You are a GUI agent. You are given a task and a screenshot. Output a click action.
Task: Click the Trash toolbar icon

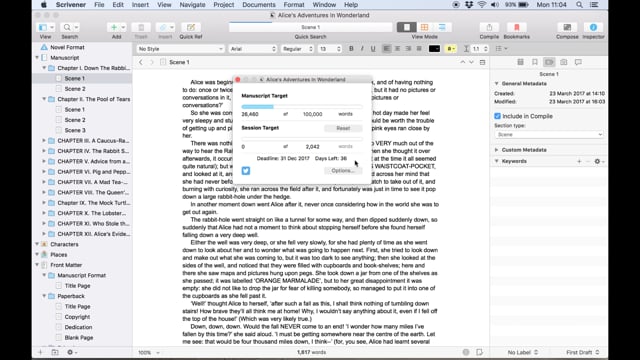click(x=141, y=27)
